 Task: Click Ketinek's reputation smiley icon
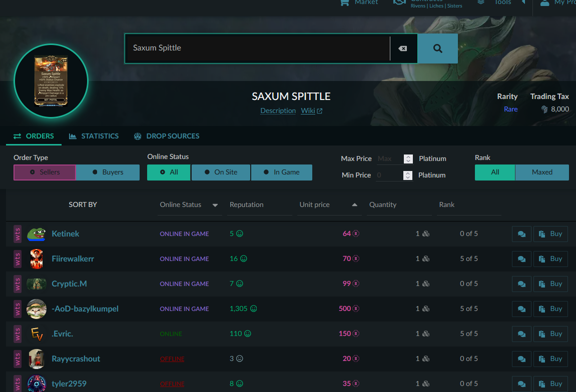pyautogui.click(x=240, y=233)
